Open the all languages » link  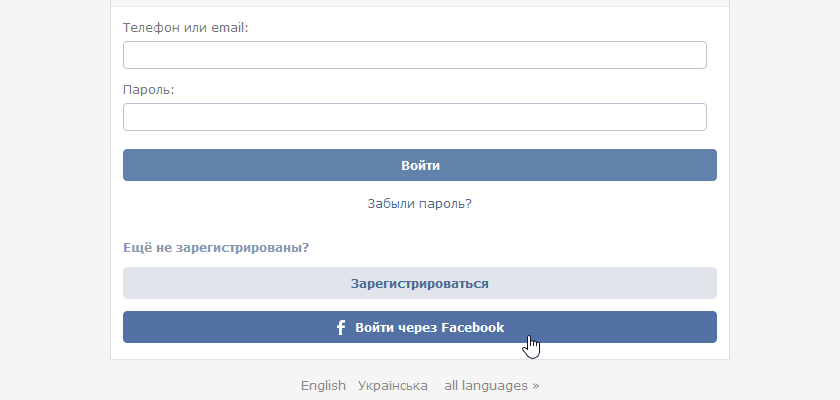[x=492, y=386]
